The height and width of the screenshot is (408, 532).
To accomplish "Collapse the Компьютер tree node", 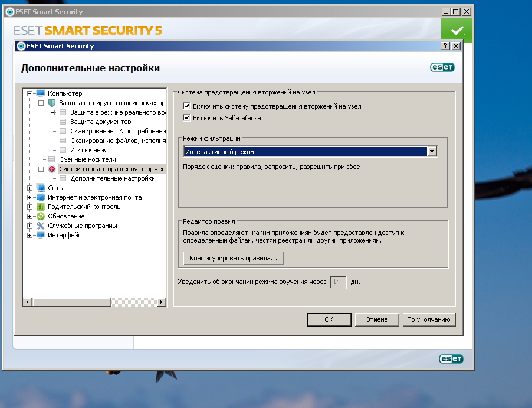I will [30, 93].
